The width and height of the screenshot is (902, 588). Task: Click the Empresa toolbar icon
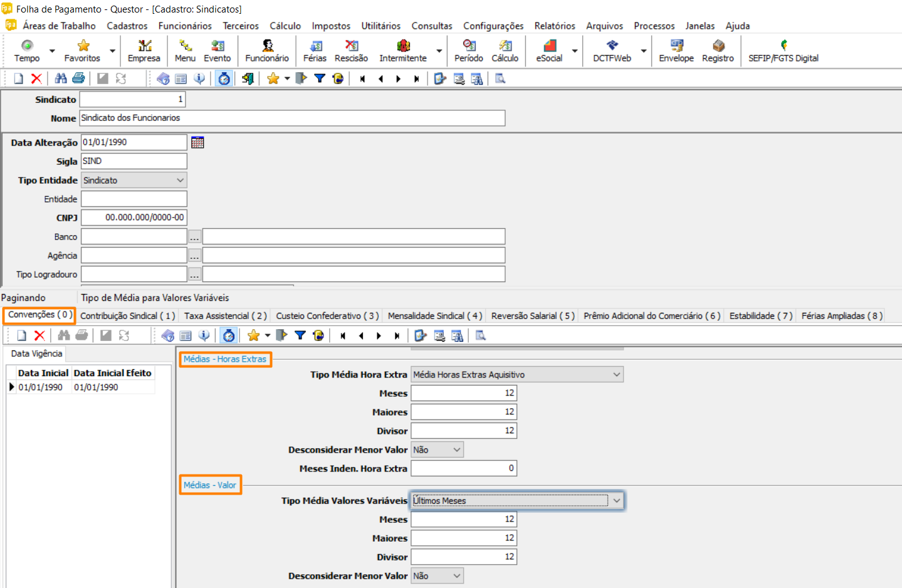click(144, 50)
